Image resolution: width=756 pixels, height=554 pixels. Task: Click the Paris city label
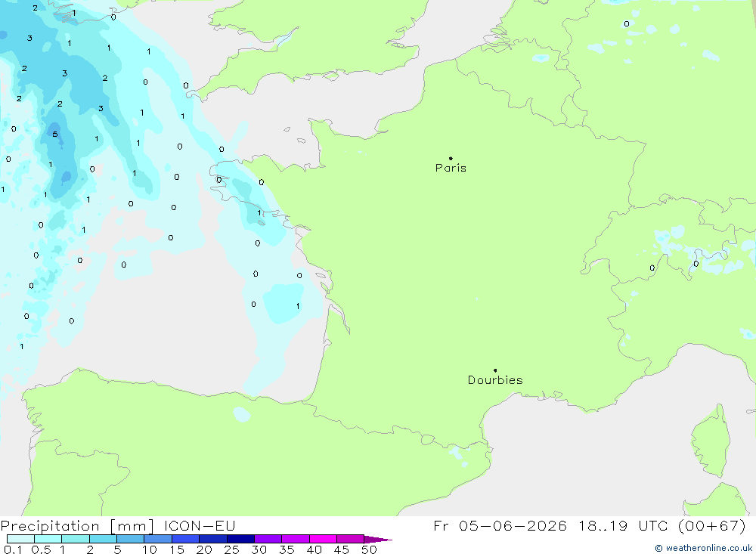click(x=451, y=168)
